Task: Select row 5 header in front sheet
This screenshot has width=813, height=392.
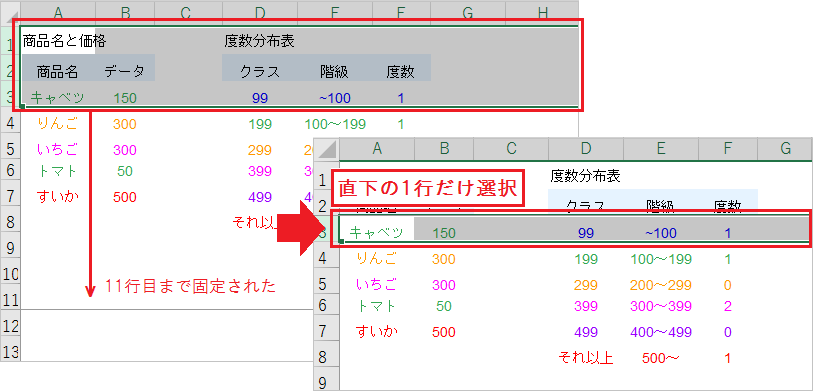Action: tap(326, 284)
